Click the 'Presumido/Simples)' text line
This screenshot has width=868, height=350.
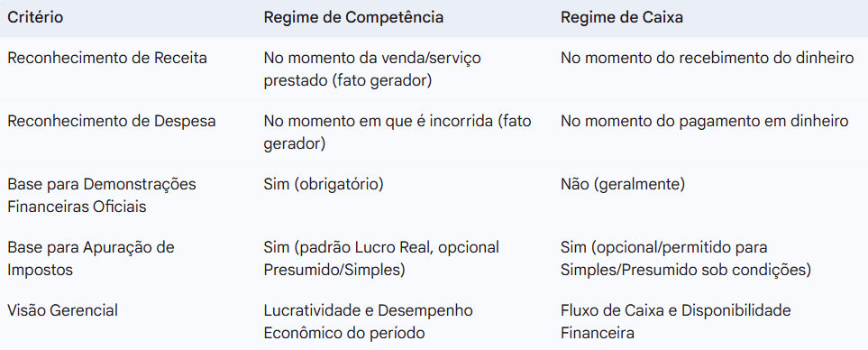click(334, 271)
